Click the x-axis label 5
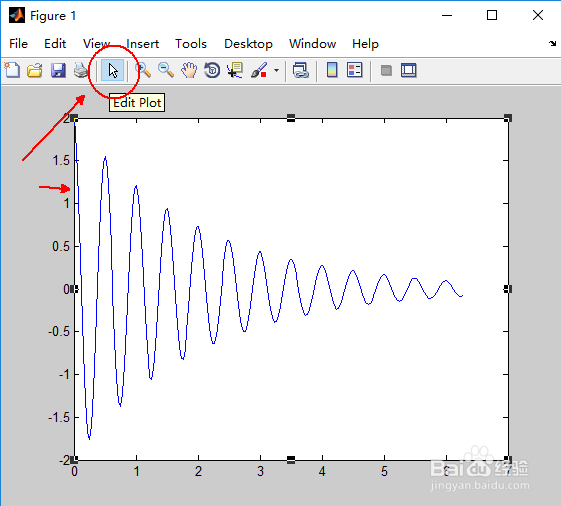 point(384,471)
